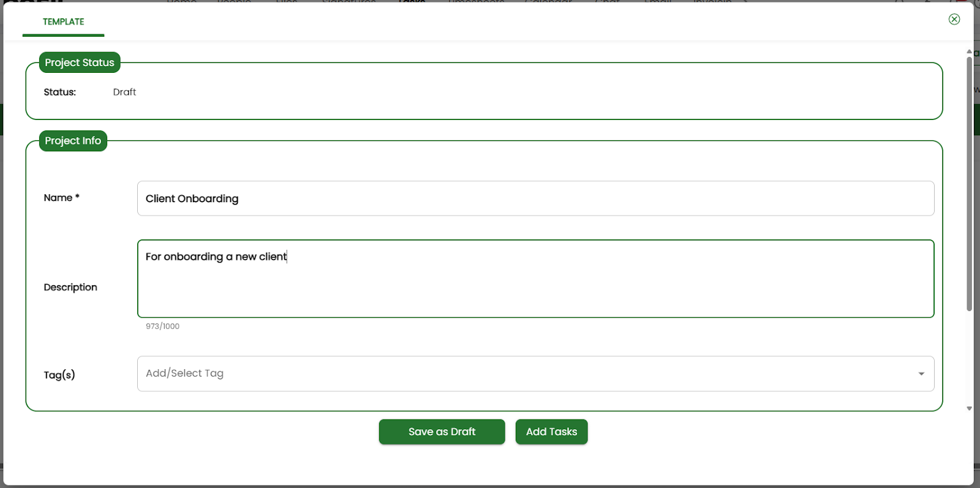
Task: Click the Name field label
Action: (58, 198)
